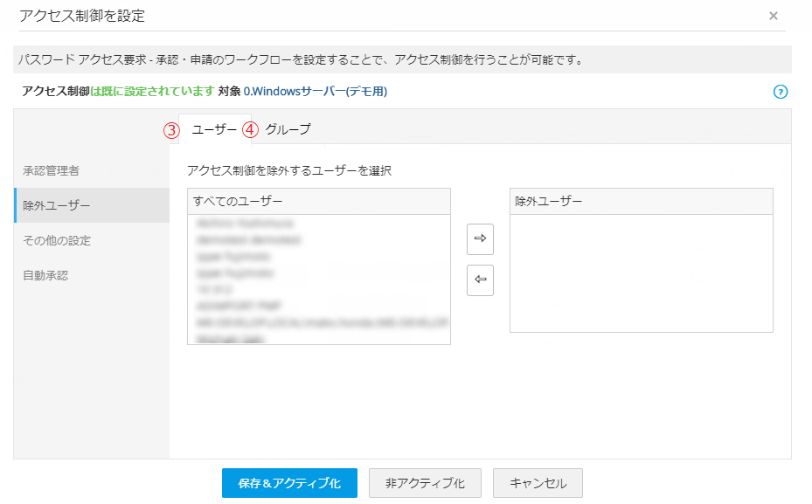Select the second user in すべてのユーザー
The height and width of the screenshot is (504, 812).
249,239
